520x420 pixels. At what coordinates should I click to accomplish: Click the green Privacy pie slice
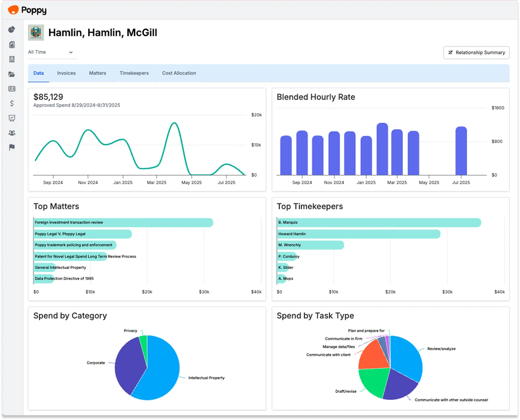(x=144, y=345)
